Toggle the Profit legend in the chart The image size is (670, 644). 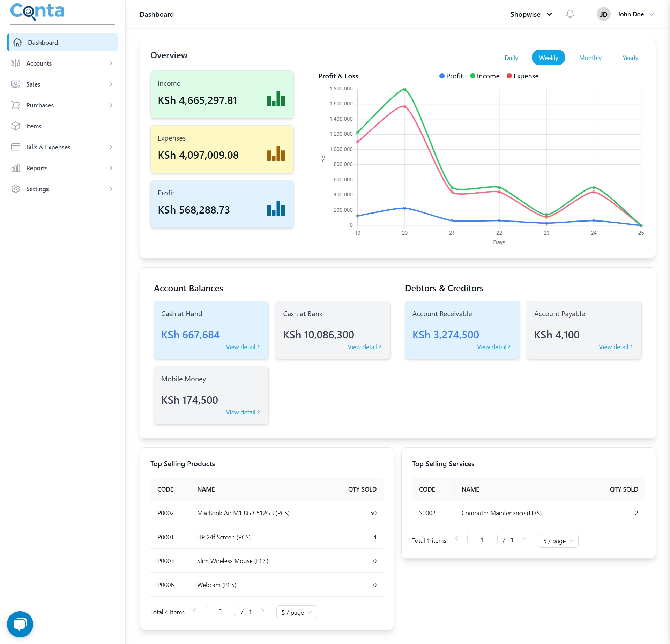[451, 76]
